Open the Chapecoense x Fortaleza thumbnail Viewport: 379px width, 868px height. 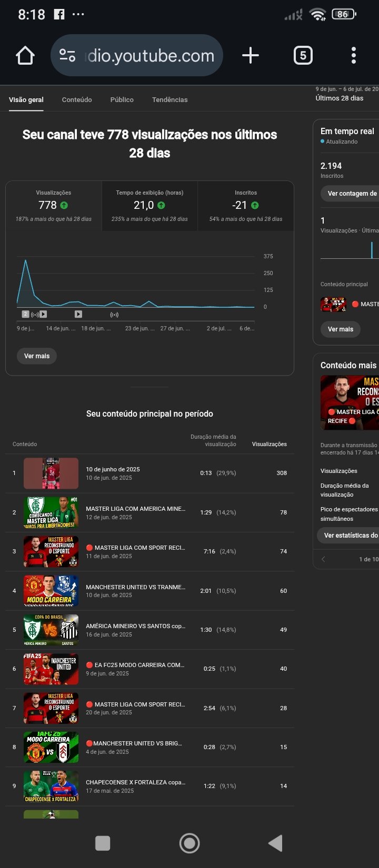click(51, 786)
